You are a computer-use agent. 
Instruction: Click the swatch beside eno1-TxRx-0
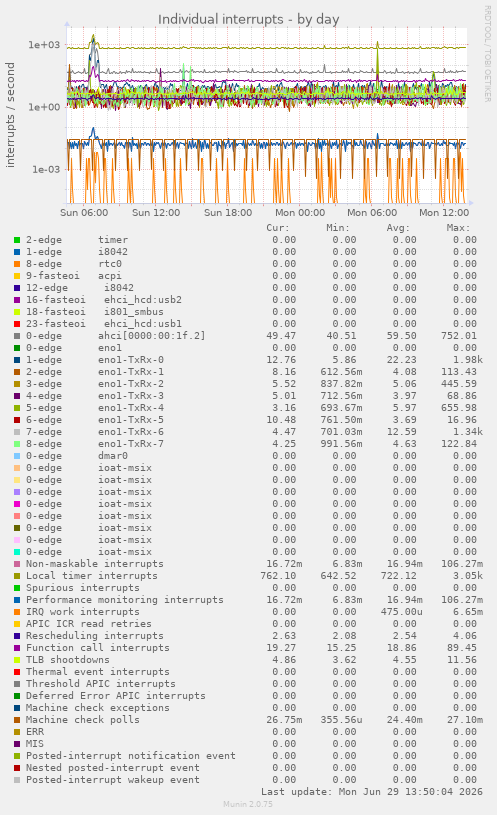tap(17, 360)
